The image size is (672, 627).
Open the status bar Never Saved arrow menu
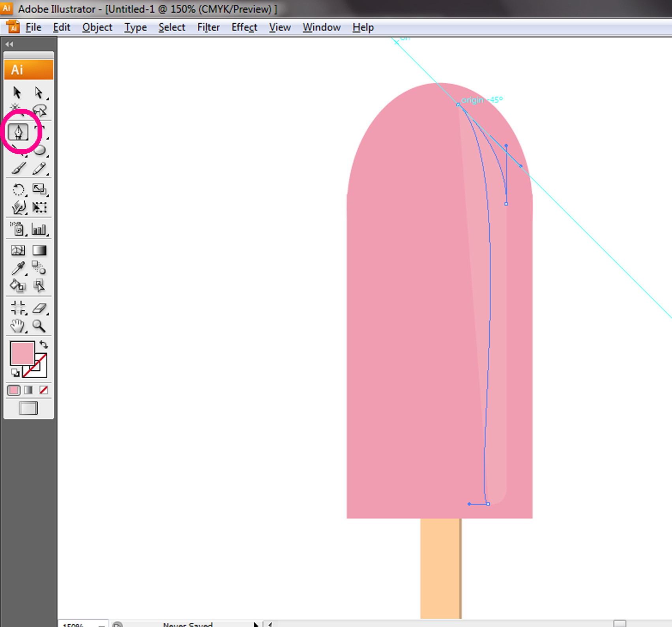[x=256, y=624]
